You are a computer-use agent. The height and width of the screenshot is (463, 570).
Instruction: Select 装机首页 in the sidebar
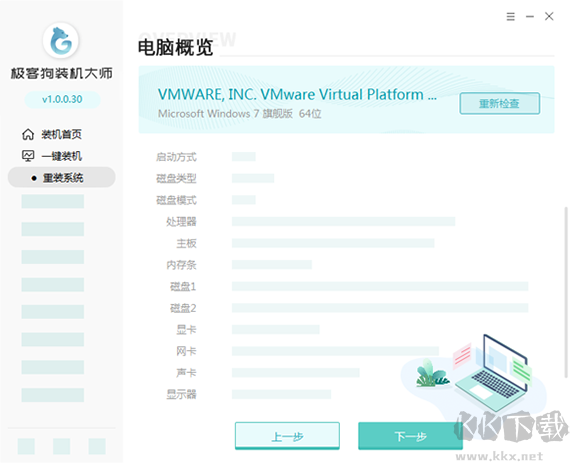(61, 134)
